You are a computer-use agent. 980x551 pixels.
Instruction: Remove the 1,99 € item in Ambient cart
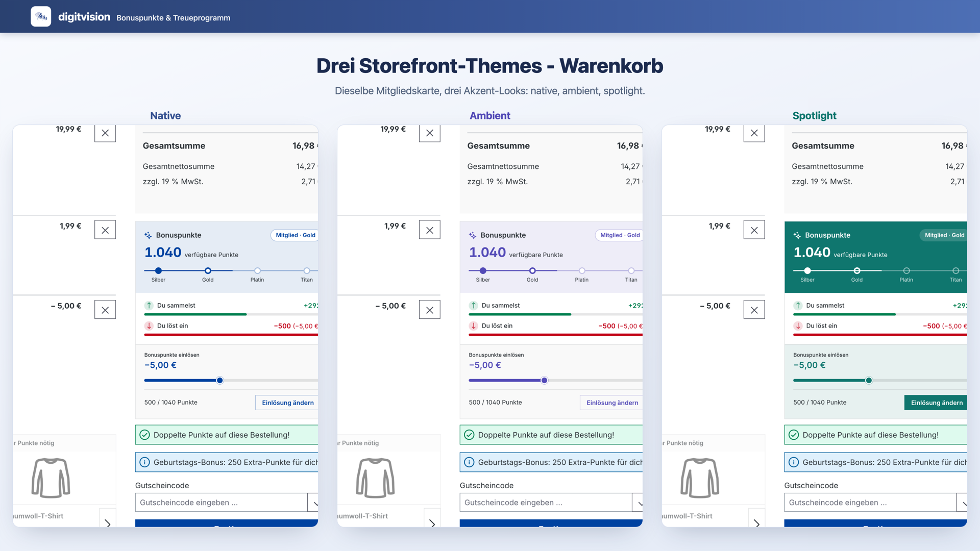(430, 230)
